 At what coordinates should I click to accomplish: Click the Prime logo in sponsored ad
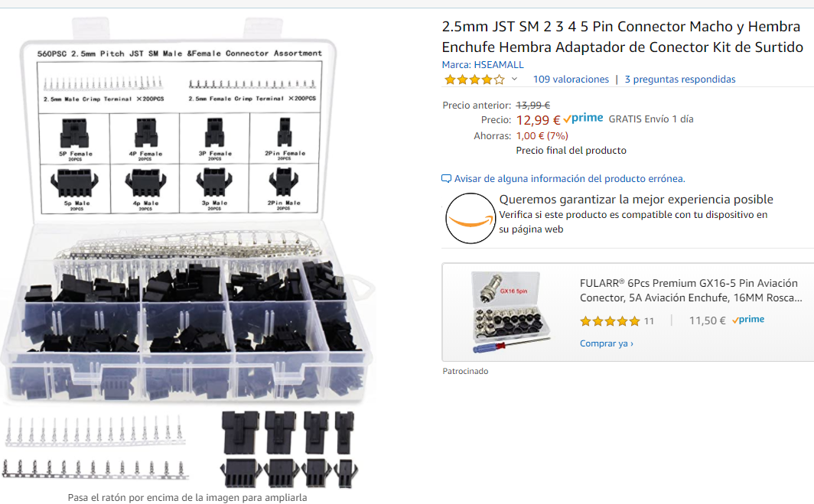tap(747, 320)
